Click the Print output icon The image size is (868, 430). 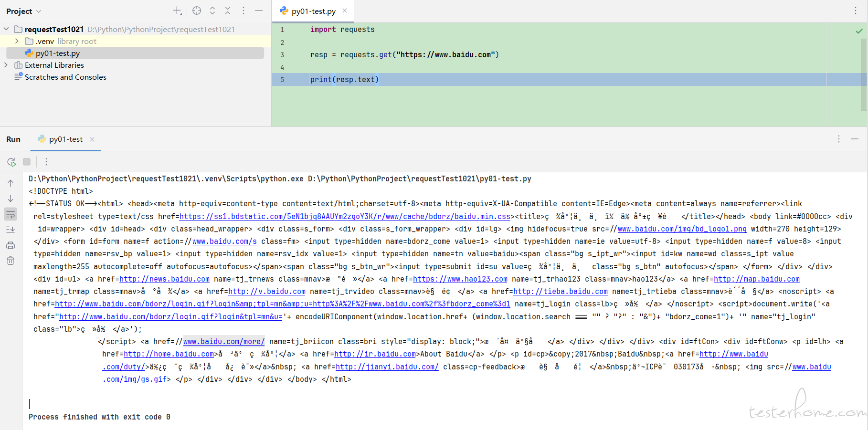[11, 245]
